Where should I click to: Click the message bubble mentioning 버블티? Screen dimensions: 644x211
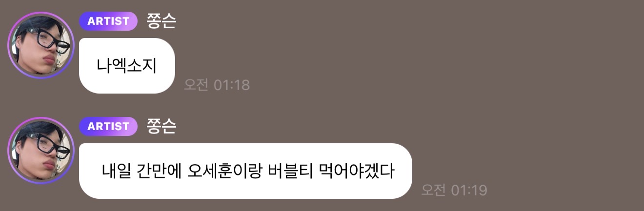(245, 171)
